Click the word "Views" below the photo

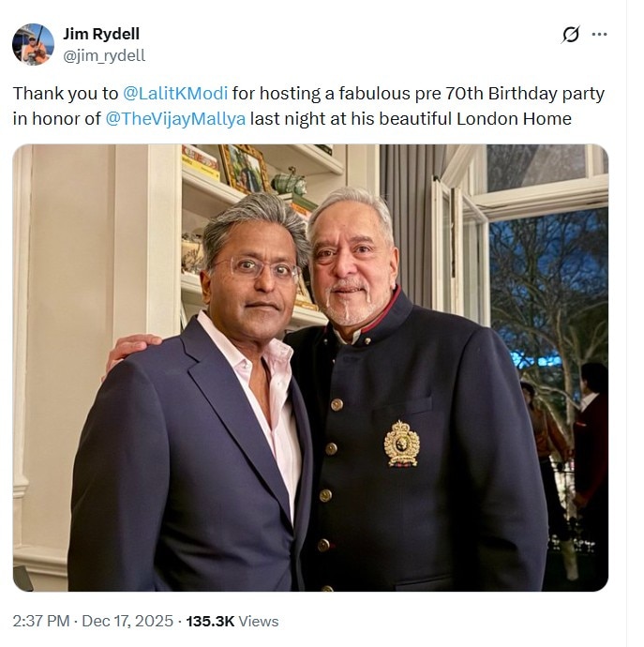(259, 621)
